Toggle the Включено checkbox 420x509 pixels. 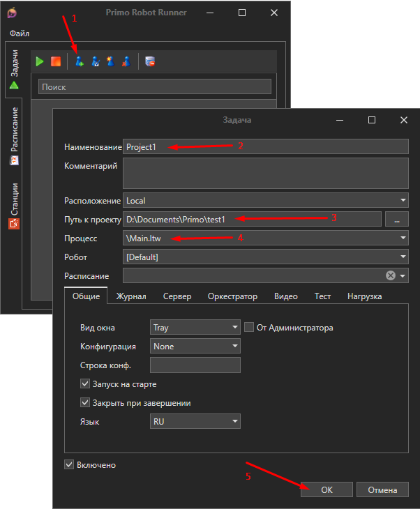coord(69,464)
